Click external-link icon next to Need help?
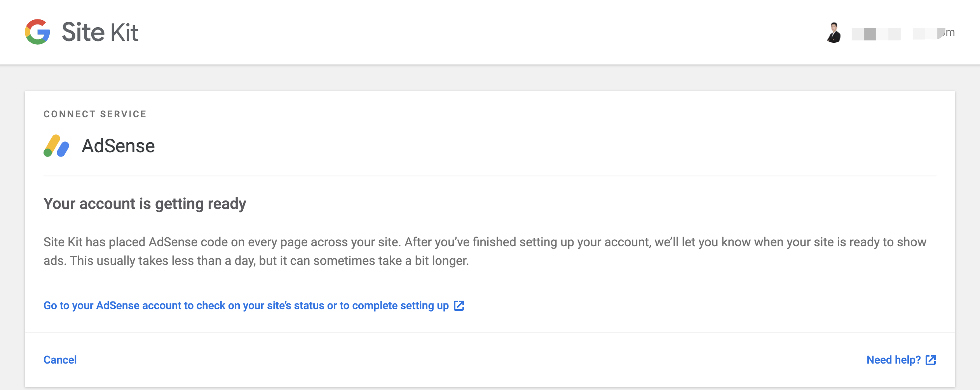Viewport: 980px width, 390px height. (931, 360)
